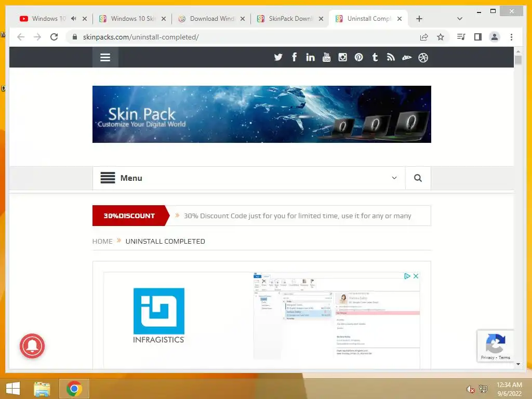Close the Infragistics ad

[x=416, y=276]
